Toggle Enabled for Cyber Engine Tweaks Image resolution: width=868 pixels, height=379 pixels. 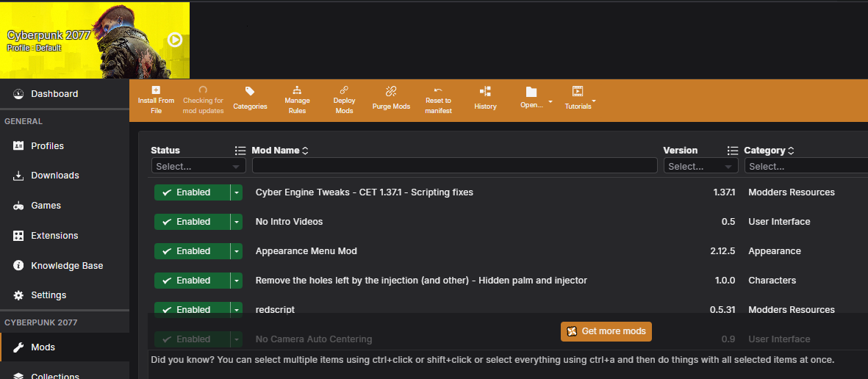[x=192, y=192]
